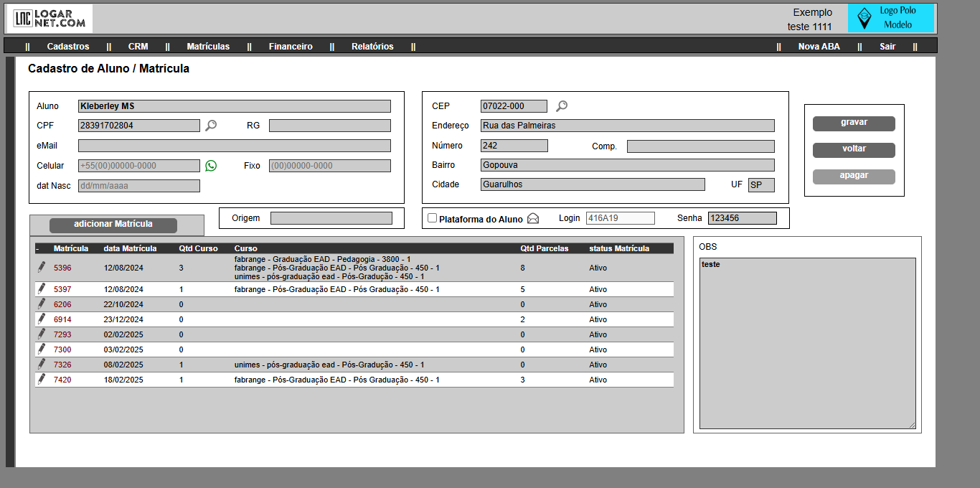Edit matrícula 6914 with pencil icon

41,319
